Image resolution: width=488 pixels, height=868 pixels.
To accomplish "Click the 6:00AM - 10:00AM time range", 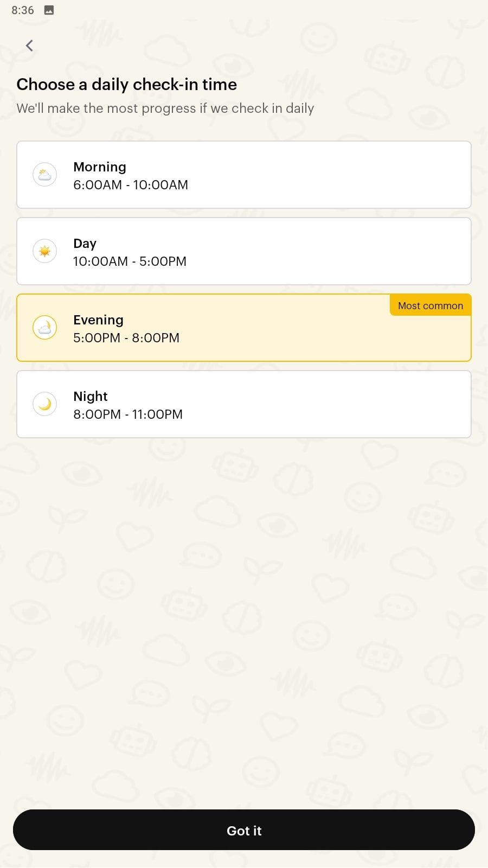I will click(131, 185).
